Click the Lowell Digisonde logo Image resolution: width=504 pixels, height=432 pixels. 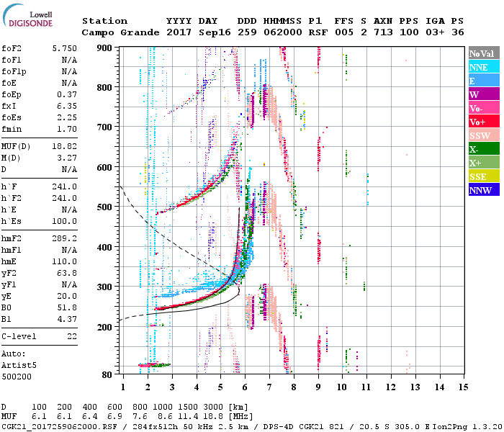[27, 16]
